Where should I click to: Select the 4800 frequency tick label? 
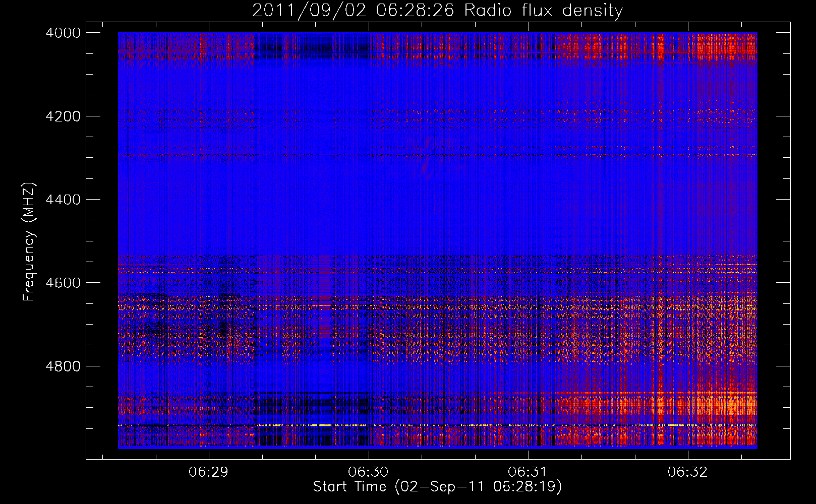(x=63, y=366)
